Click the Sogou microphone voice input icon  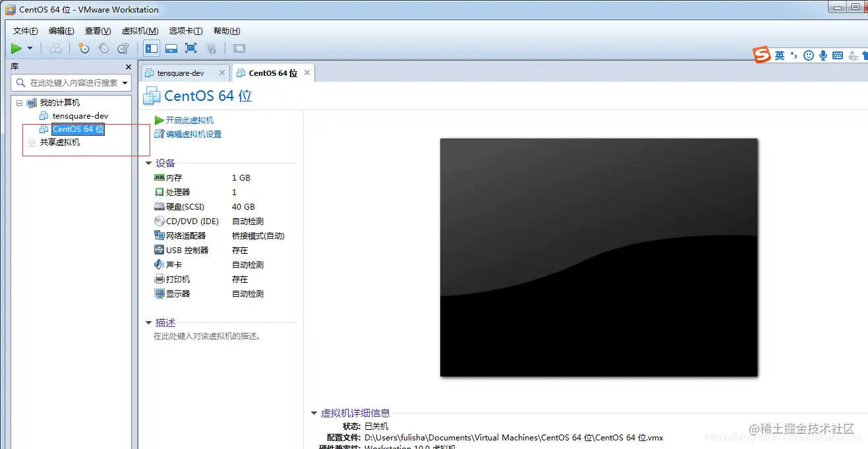(823, 56)
